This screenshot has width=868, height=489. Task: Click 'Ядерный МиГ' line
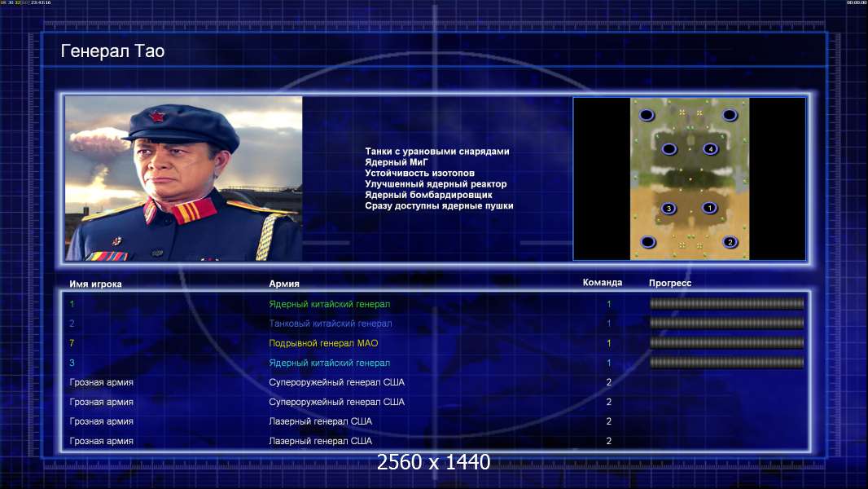(x=397, y=162)
